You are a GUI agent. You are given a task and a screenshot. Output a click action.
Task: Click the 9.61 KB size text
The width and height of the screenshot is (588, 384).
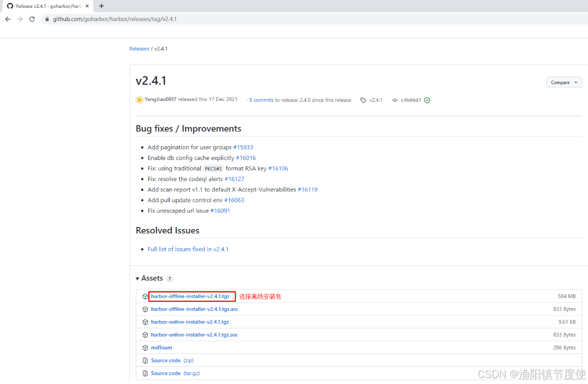567,322
